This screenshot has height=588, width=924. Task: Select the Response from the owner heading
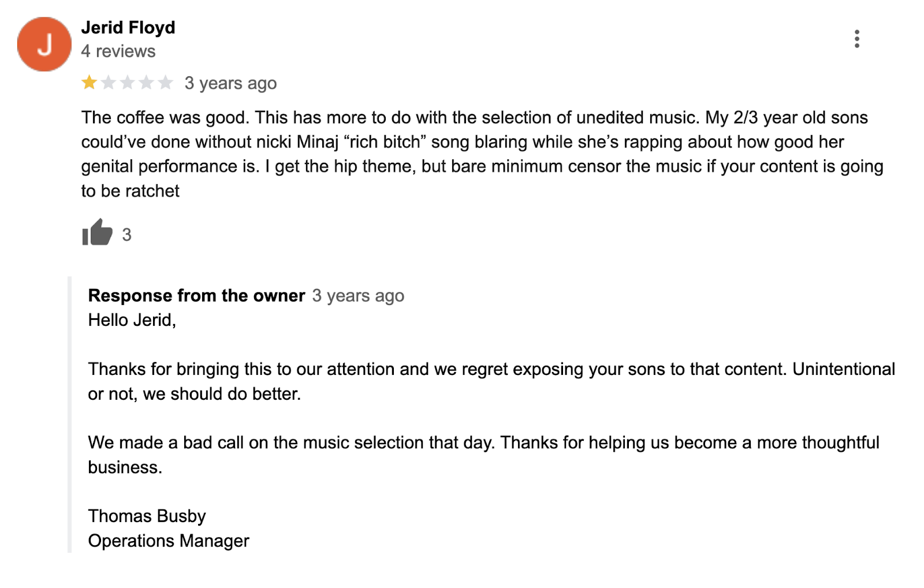tap(196, 296)
